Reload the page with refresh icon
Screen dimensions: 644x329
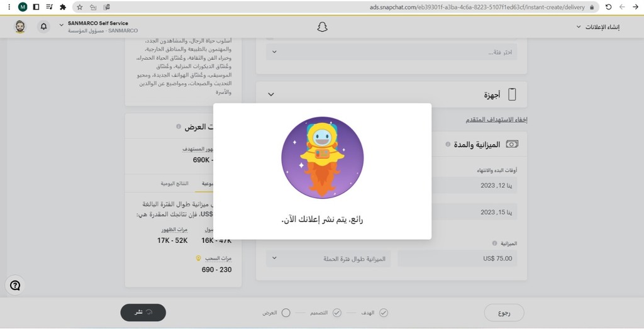point(608,7)
